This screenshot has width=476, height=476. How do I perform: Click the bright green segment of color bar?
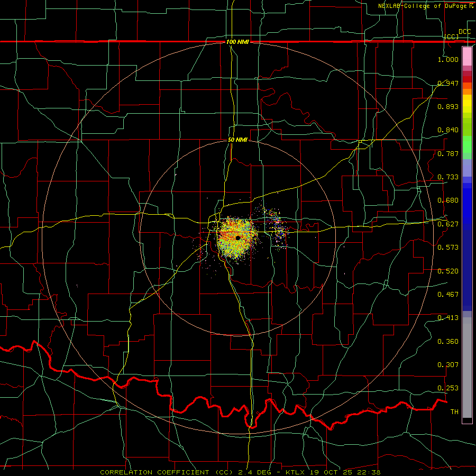tap(467, 144)
